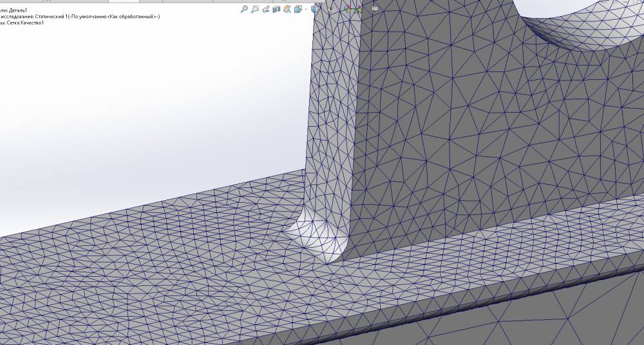The image size is (644, 345).
Task: Open Dynamic Annotation Views tool
Action: [x=287, y=9]
